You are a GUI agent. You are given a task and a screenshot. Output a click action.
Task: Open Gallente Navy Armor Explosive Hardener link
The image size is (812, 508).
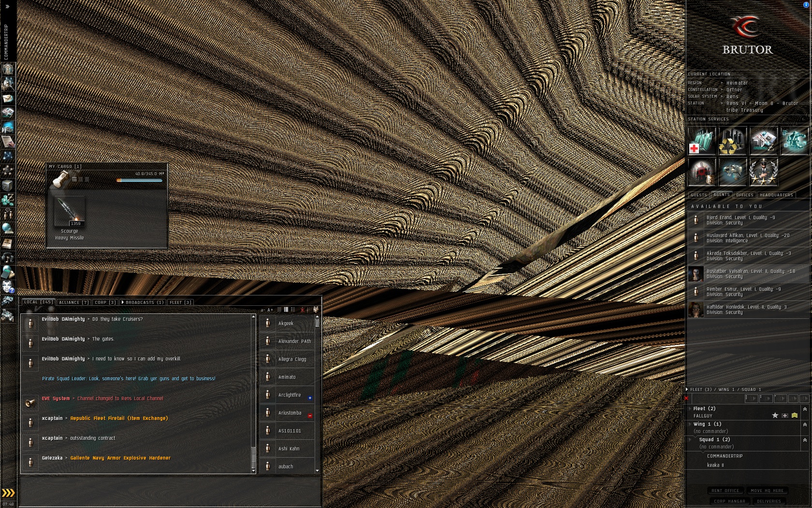(x=120, y=458)
